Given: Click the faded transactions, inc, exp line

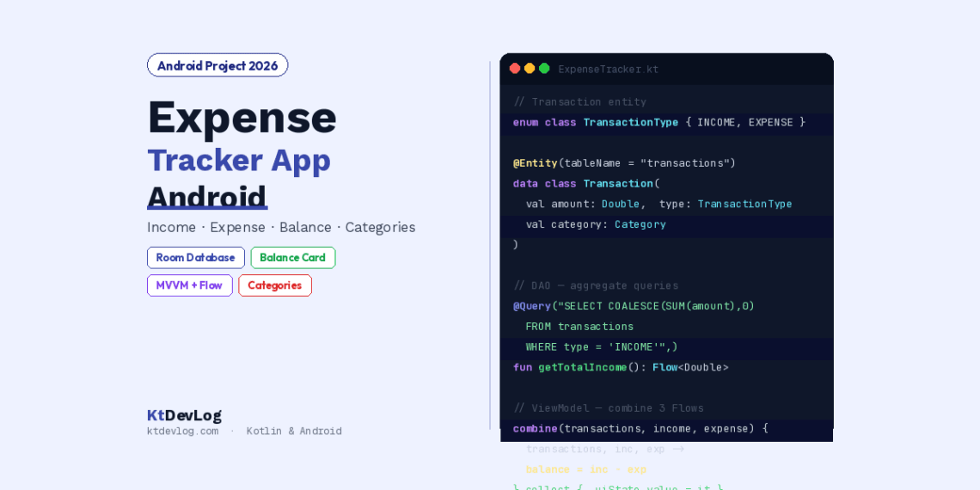Looking at the screenshot, I should click(x=605, y=449).
